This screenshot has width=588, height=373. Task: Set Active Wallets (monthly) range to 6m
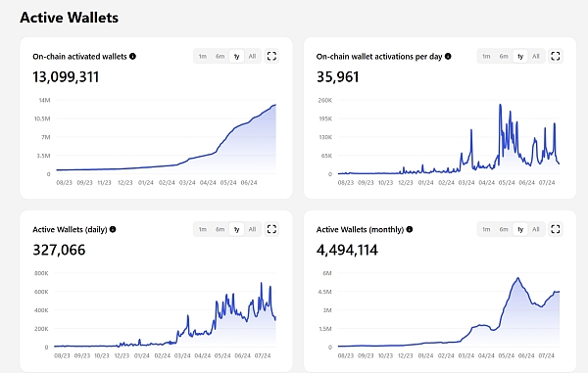point(504,229)
